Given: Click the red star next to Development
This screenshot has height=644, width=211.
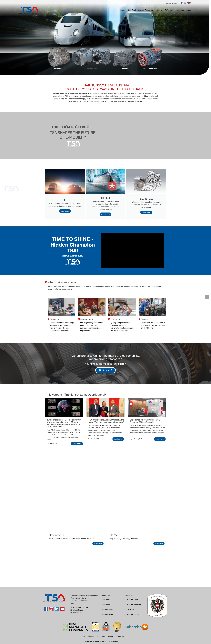Looking at the screenshot, I should point(79,319).
